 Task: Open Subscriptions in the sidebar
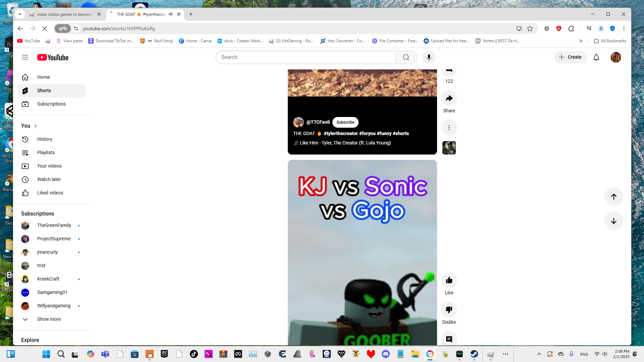click(51, 104)
